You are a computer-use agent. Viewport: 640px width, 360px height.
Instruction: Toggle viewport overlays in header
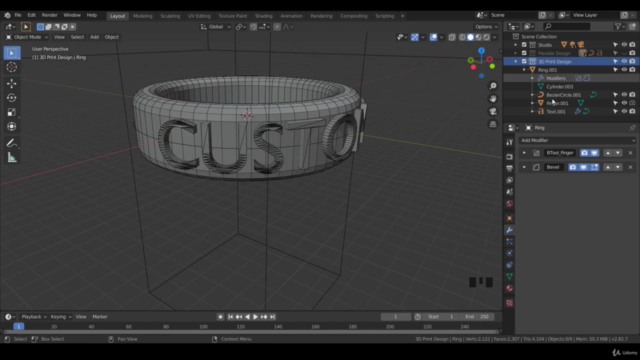click(x=433, y=37)
